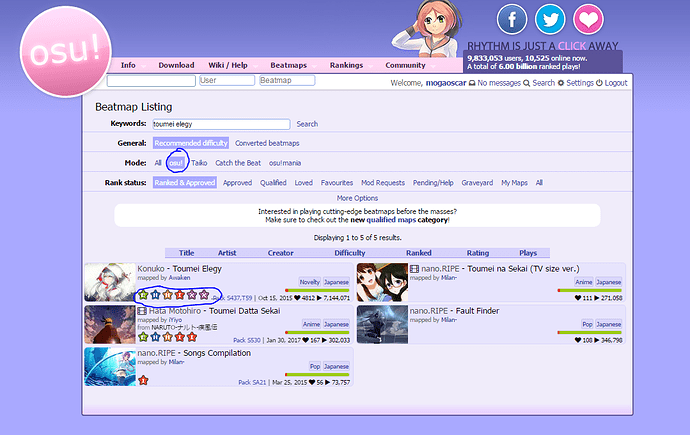Image resolution: width=690 pixels, height=435 pixels.
Task: Select first purple star difficulty of Toumei Elegy
Action: (191, 295)
